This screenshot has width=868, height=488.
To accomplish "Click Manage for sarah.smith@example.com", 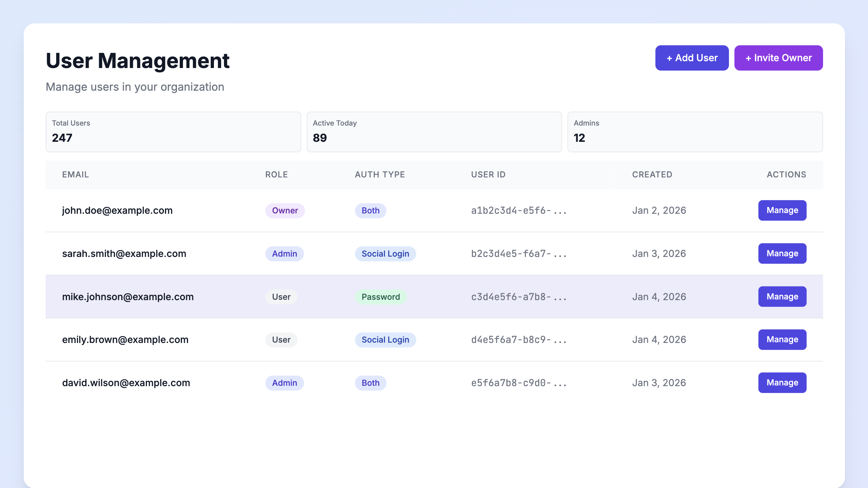I will pos(782,253).
